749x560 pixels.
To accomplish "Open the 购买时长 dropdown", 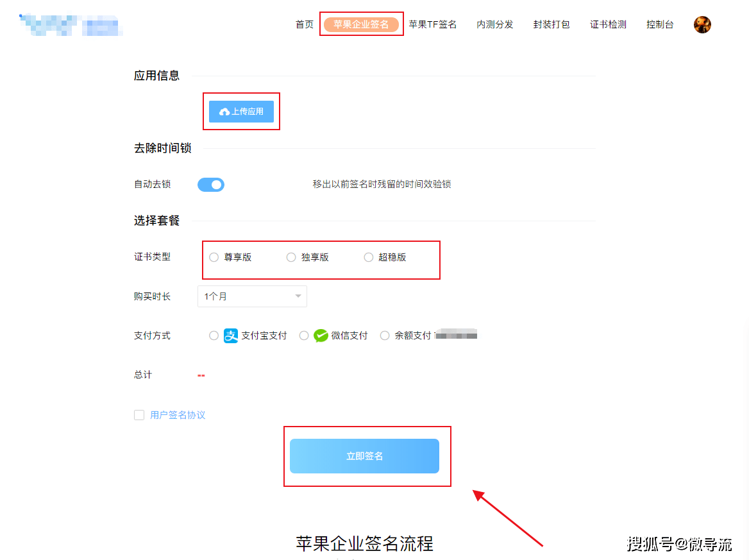I will (x=252, y=296).
